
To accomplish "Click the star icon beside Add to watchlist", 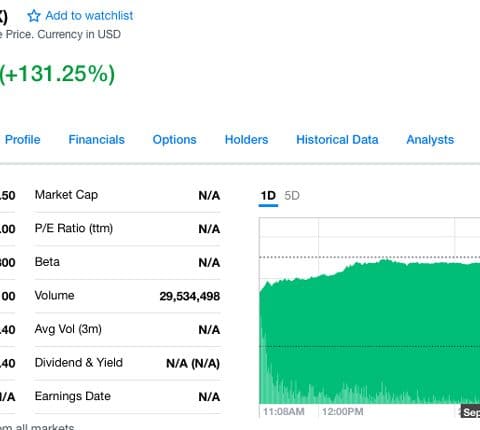I will (x=34, y=16).
